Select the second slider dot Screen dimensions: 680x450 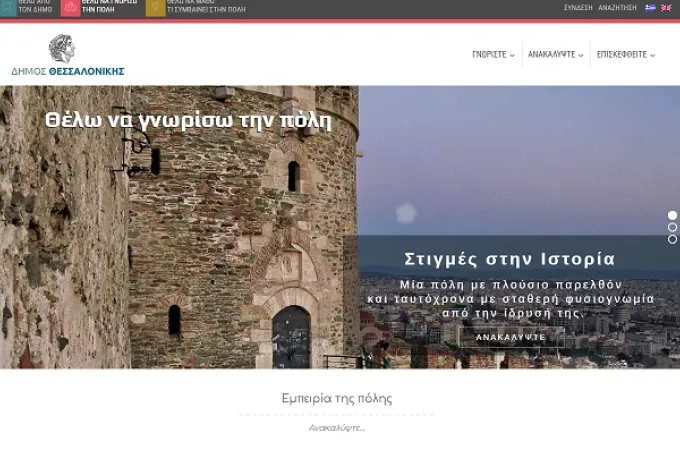click(x=672, y=227)
